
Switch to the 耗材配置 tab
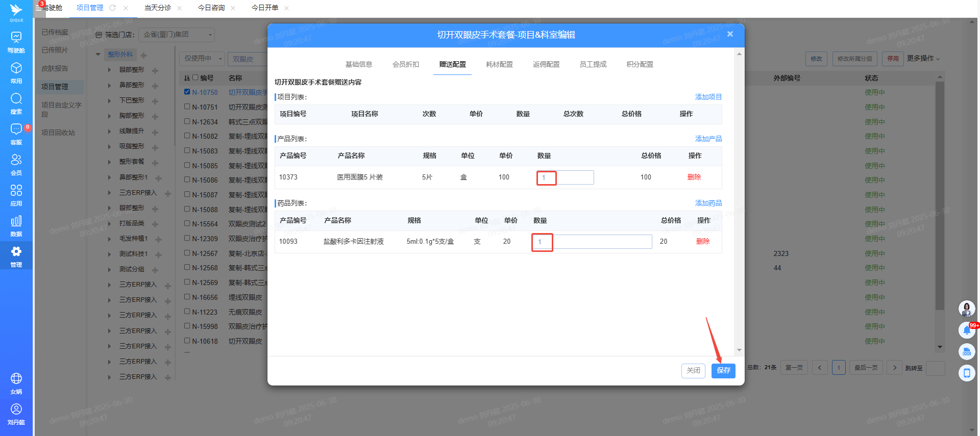tap(499, 64)
